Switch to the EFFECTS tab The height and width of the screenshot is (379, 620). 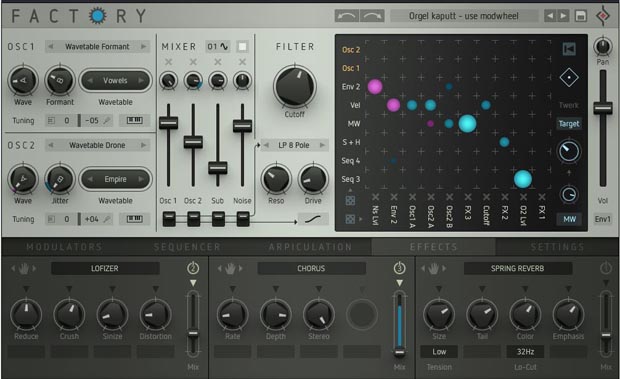click(434, 247)
